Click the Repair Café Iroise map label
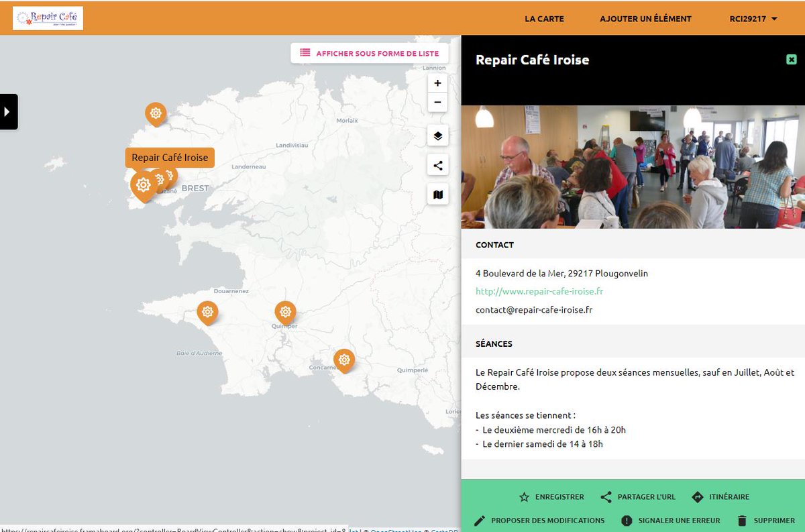The width and height of the screenshot is (805, 532). tap(170, 157)
